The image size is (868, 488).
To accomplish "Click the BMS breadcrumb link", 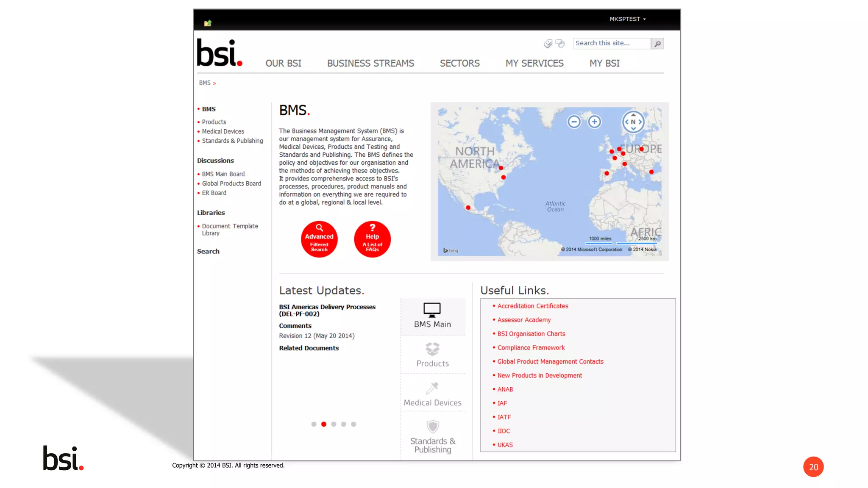I will point(205,83).
